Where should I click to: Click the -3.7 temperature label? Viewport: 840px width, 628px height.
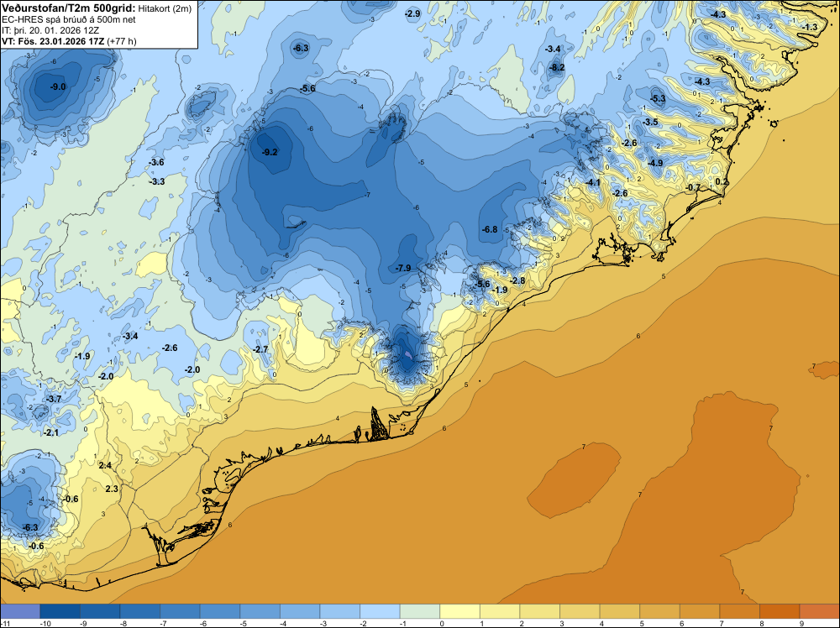pyautogui.click(x=54, y=399)
